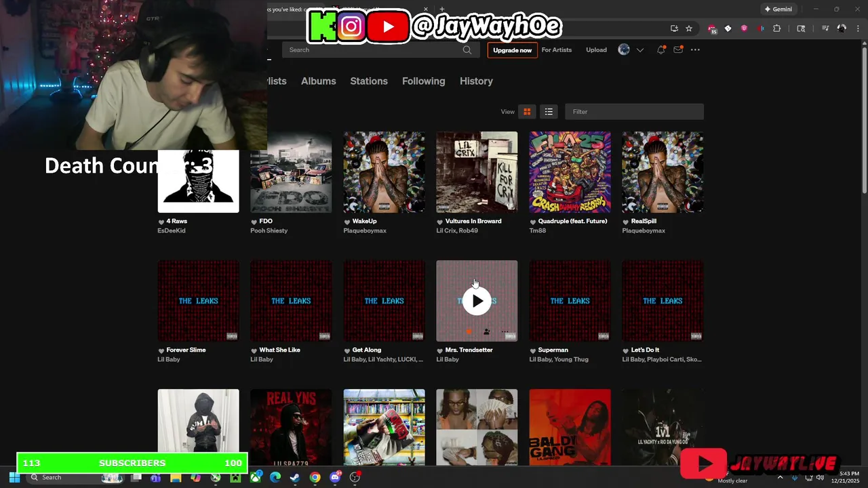Viewport: 868px width, 488px height.
Task: Open the Baldi Gang artwork thumbnail
Action: pos(570,426)
